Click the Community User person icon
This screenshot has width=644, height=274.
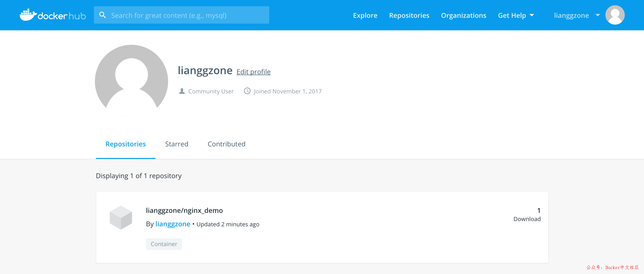click(x=182, y=91)
